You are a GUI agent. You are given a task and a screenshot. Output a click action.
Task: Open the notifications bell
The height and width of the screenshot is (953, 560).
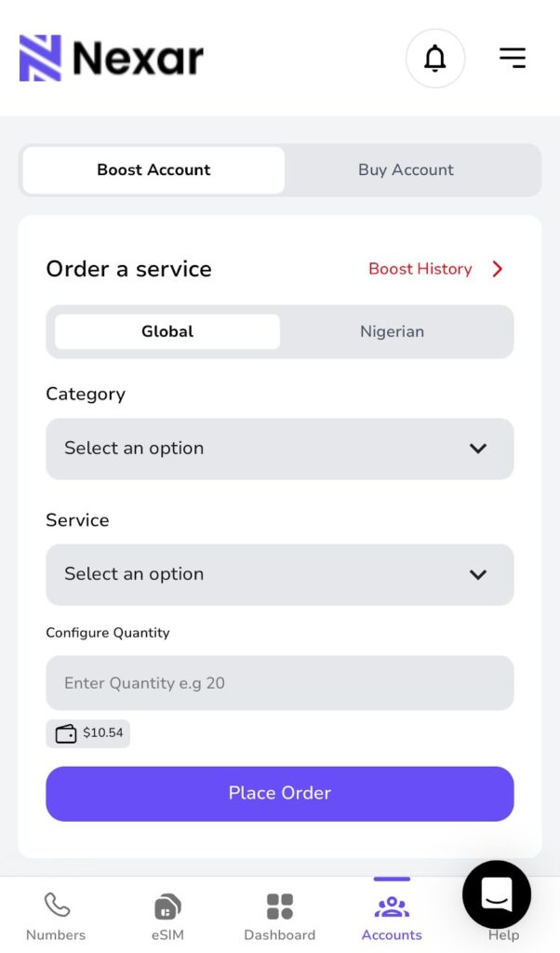click(434, 59)
